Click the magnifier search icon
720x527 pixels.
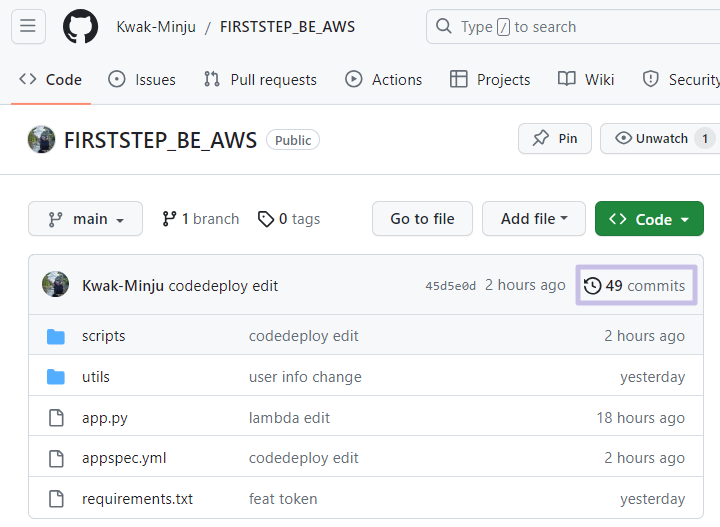pyautogui.click(x=444, y=26)
